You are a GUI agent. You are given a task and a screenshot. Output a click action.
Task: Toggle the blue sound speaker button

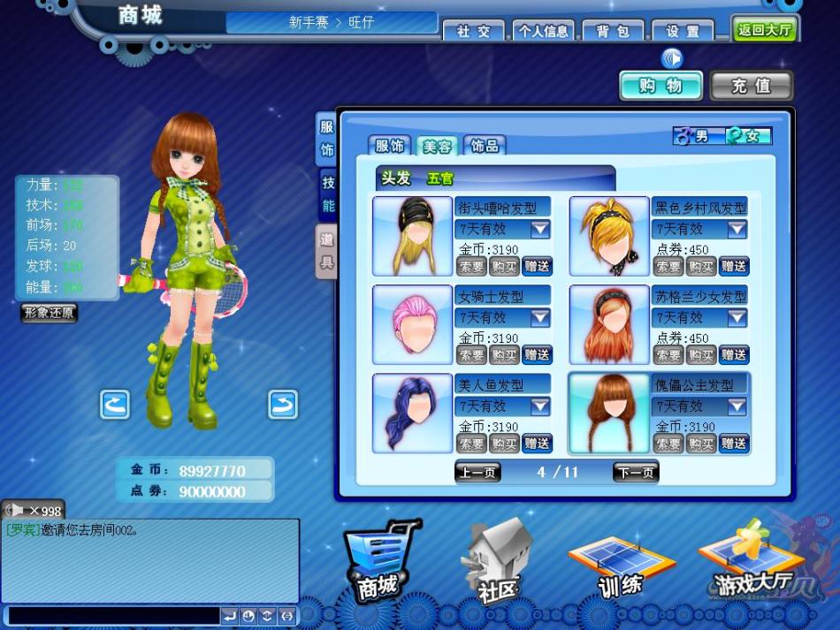pos(673,58)
